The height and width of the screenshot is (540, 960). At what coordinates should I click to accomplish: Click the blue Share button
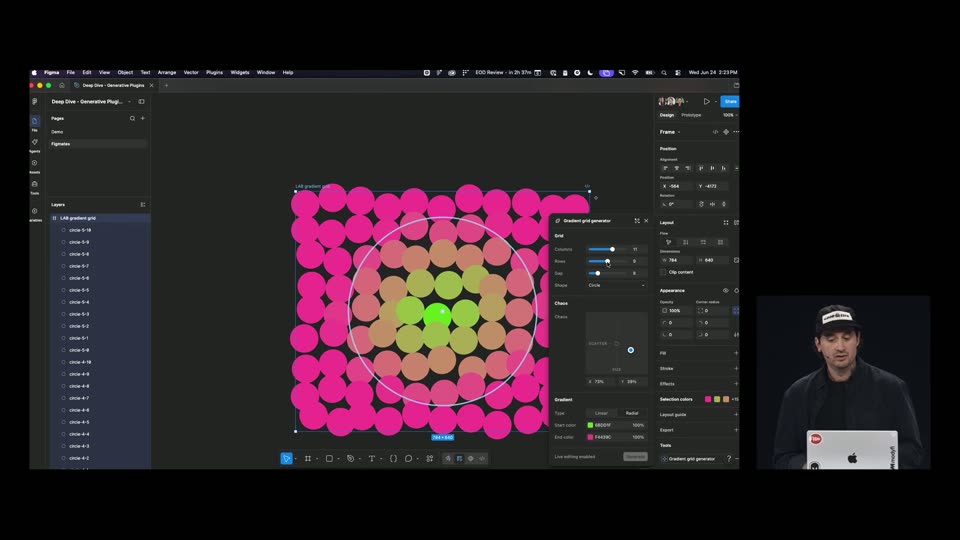pos(730,102)
